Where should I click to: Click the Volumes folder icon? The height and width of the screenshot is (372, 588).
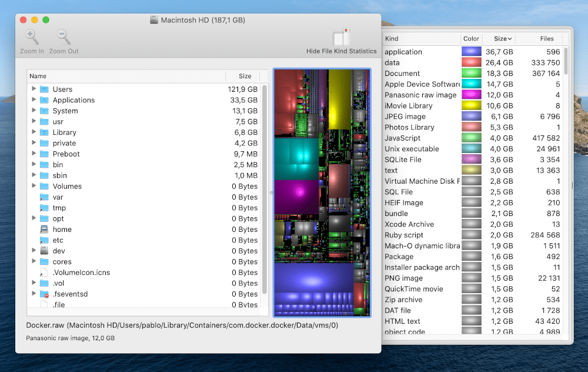(44, 186)
